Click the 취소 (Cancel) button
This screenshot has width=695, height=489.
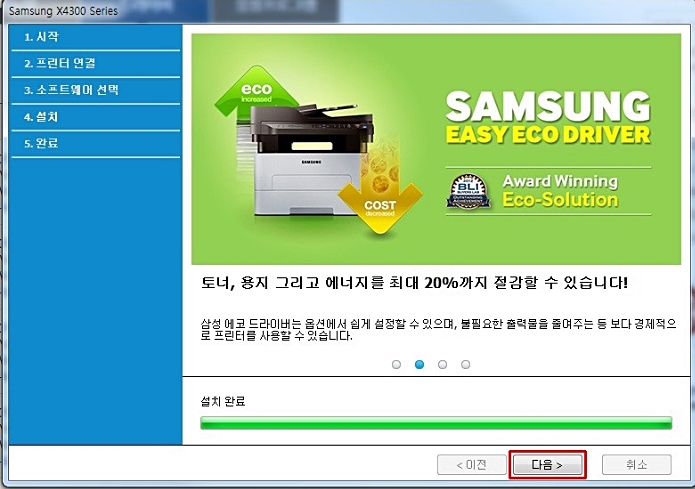636,465
